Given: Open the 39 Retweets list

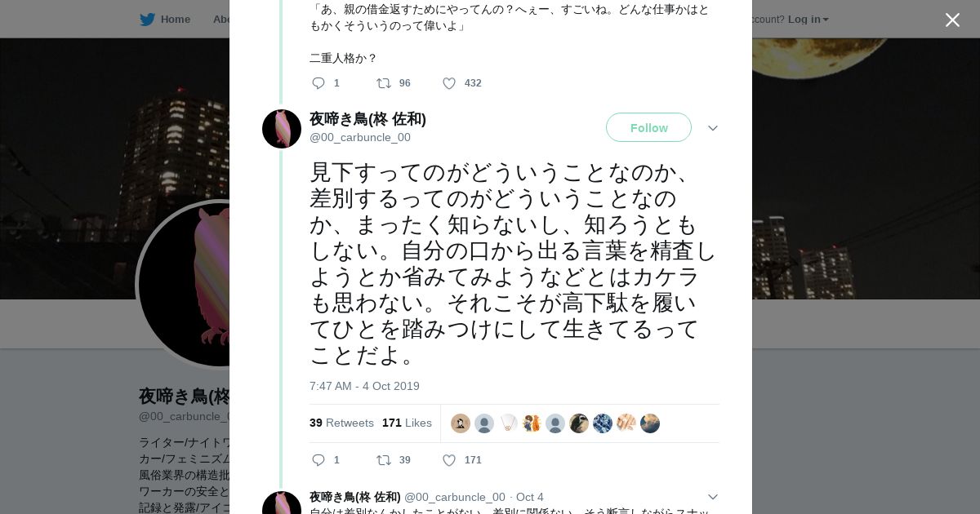Looking at the screenshot, I should pyautogui.click(x=341, y=423).
